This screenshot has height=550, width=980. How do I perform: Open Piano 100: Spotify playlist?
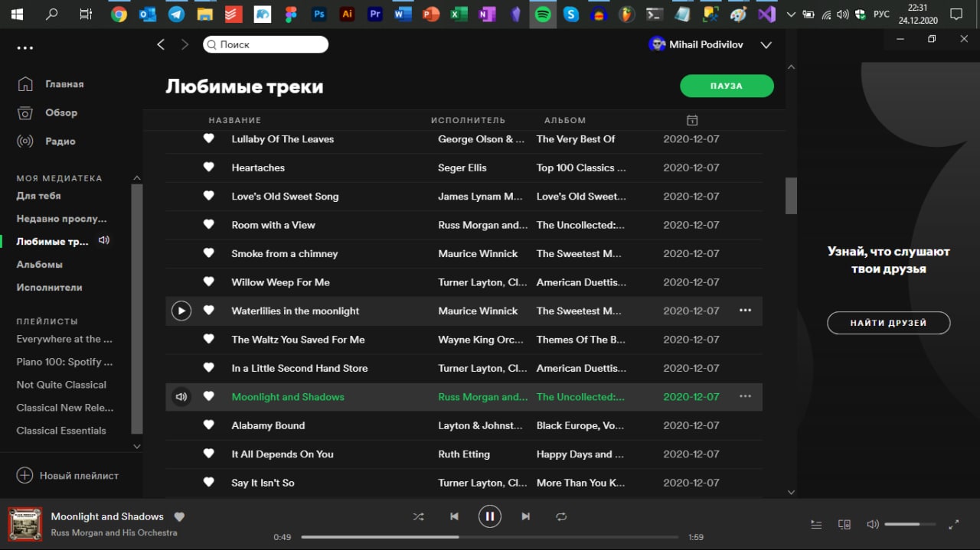click(x=64, y=362)
